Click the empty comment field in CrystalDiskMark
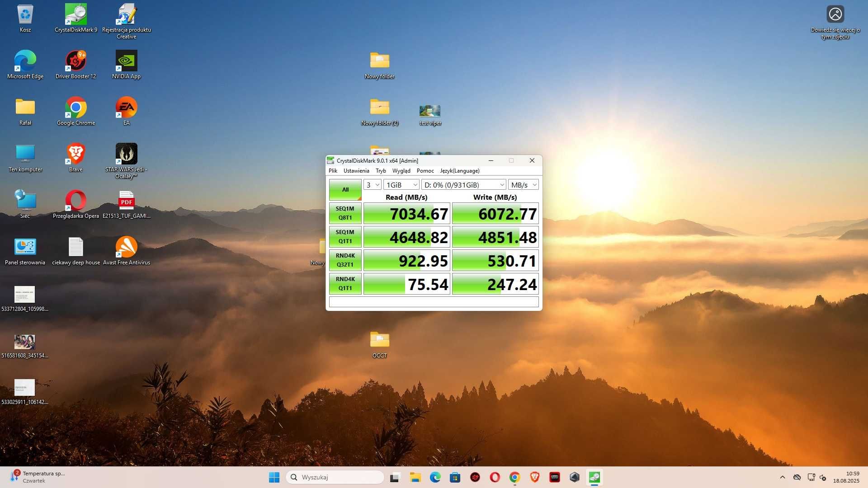 [434, 302]
